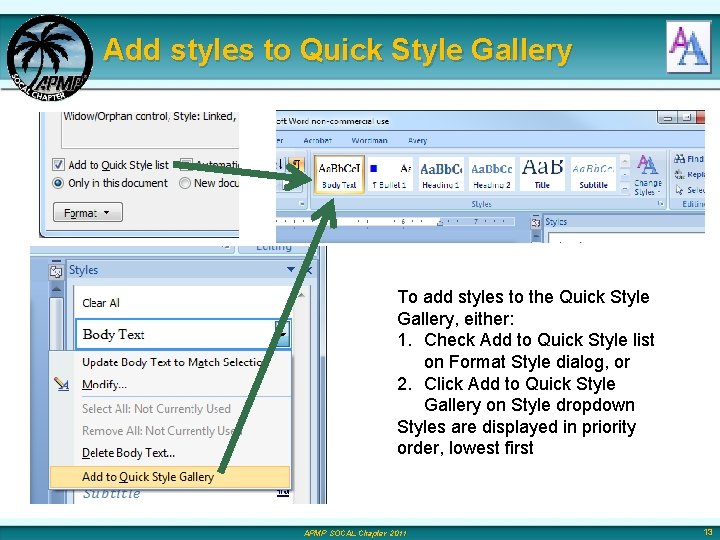Apply the Heading 2 quick style
Screen dimensions: 720x540
pos(492,174)
